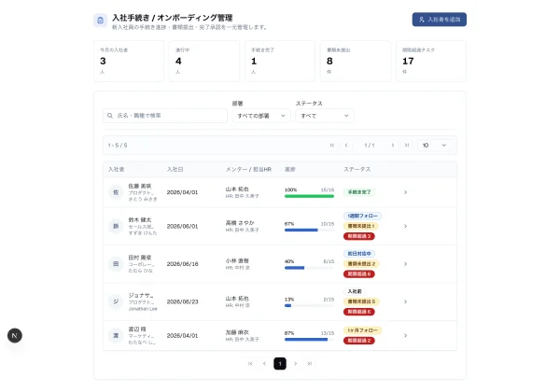Go to next page in bottom pager
This screenshot has height=392, width=560.
tap(295, 363)
